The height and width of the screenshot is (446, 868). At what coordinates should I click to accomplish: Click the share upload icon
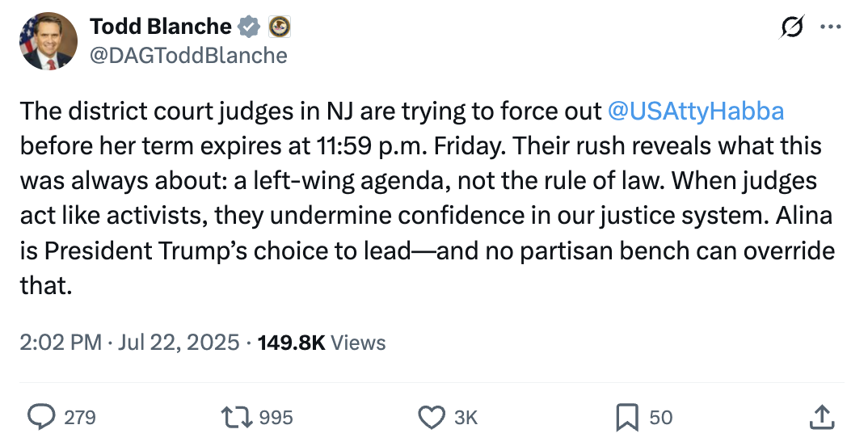(821, 417)
